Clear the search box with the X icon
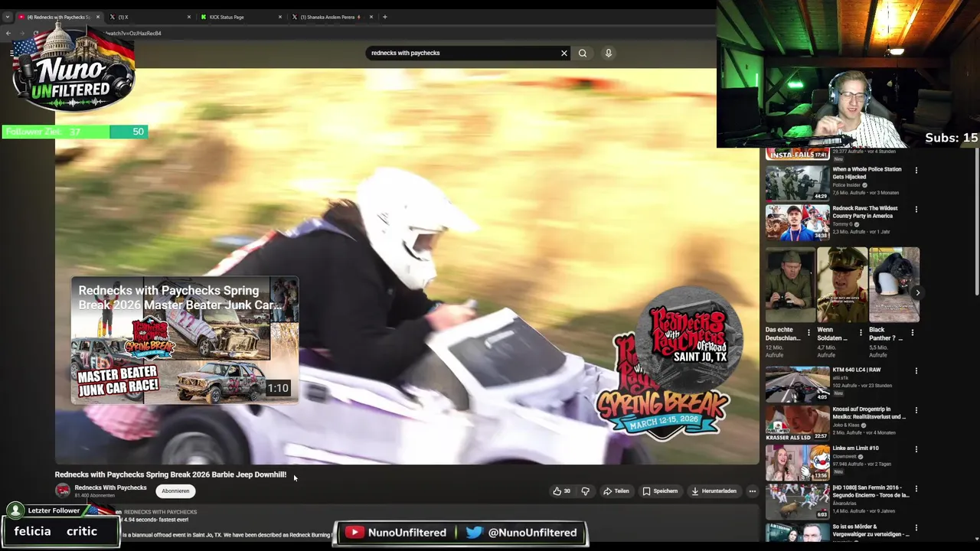Viewport: 980px width, 551px height. click(564, 53)
